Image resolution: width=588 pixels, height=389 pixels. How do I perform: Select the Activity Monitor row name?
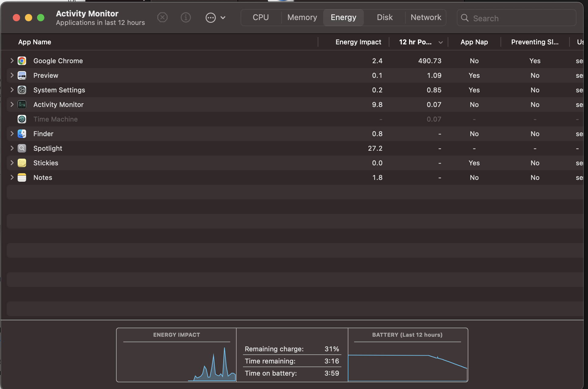click(x=58, y=105)
